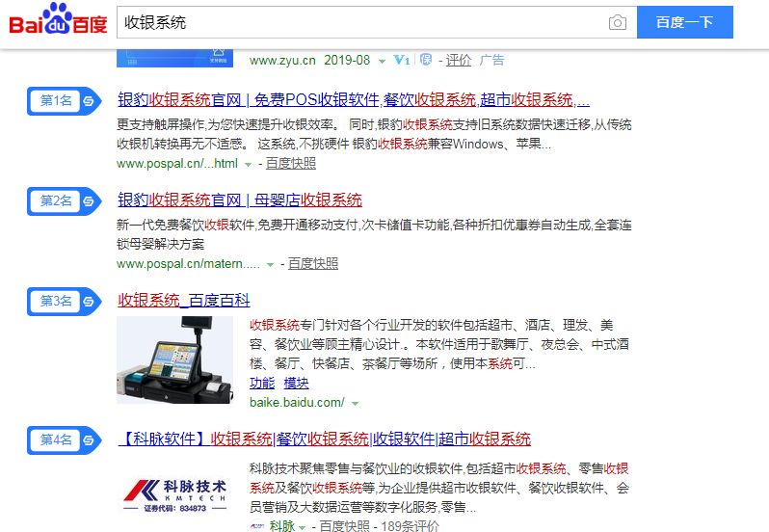Screen dimensions: 769x532
Task: Click the 科脉技术 KMTECH logo image
Action: click(x=174, y=495)
